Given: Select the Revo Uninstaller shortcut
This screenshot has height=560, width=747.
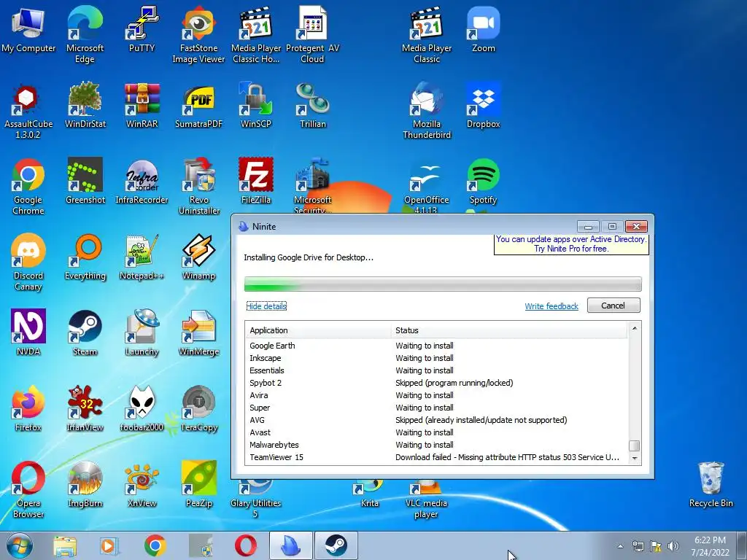Looking at the screenshot, I should 198,186.
